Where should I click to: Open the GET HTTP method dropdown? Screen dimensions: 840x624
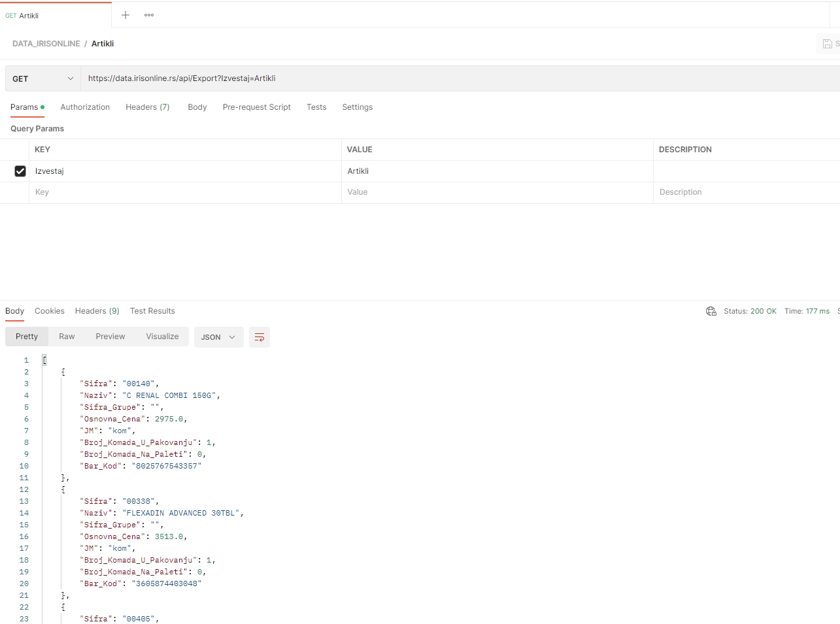[43, 78]
